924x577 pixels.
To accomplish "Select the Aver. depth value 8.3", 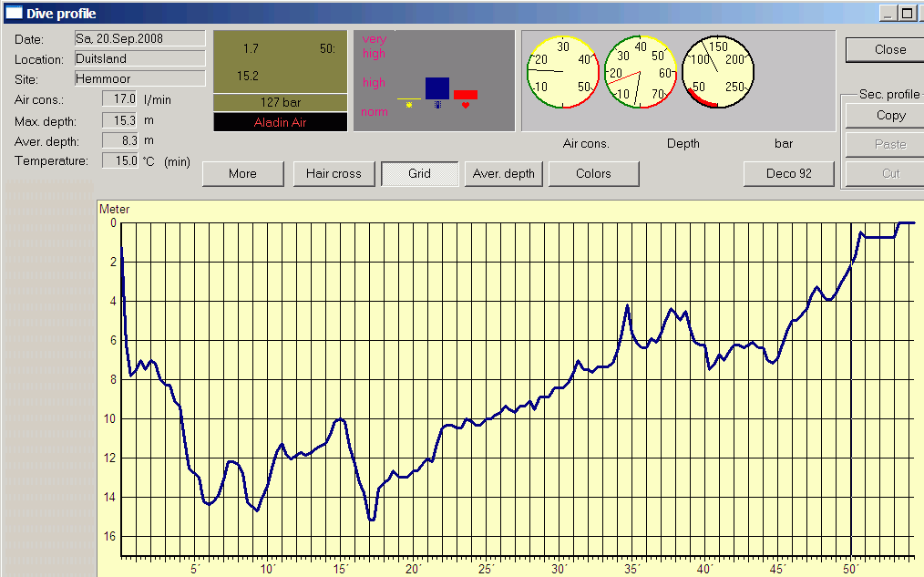I will click(x=119, y=140).
